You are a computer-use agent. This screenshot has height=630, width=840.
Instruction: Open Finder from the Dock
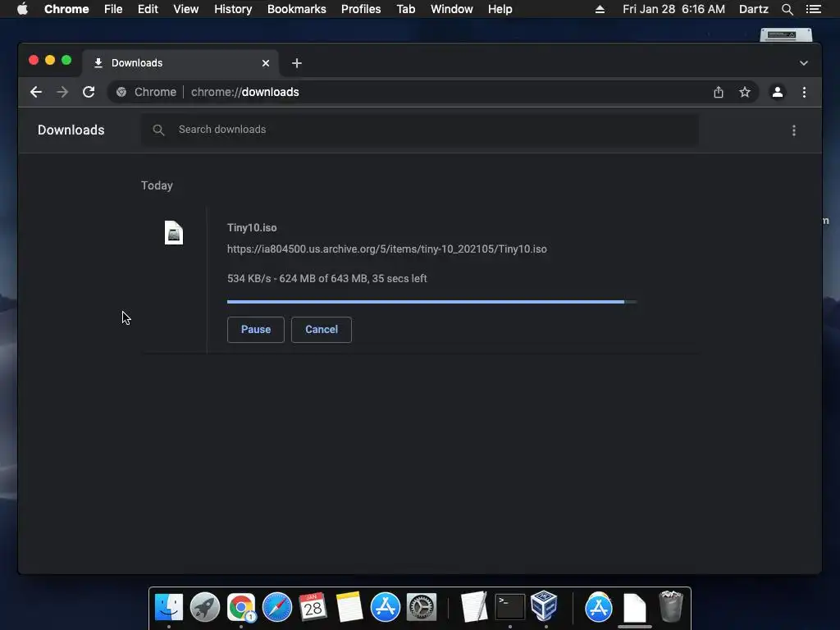tap(169, 607)
